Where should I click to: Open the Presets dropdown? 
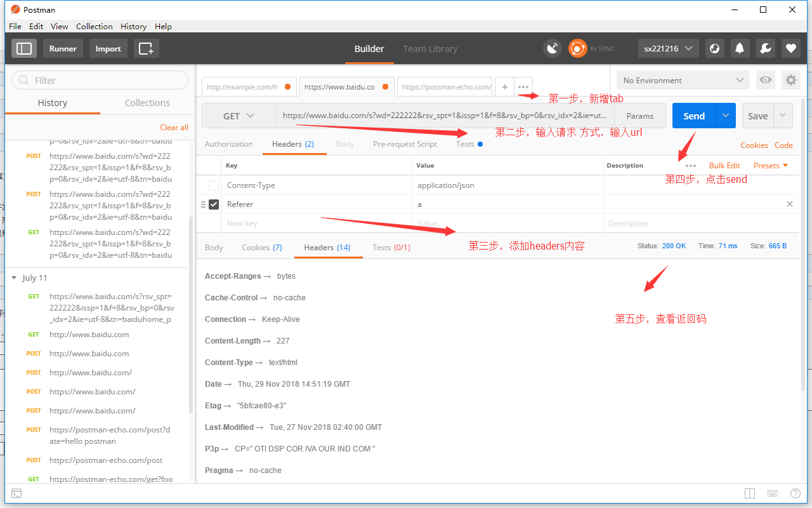[x=771, y=166]
